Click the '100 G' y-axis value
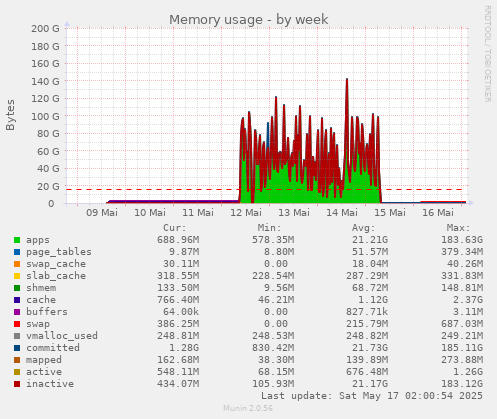 click(45, 116)
